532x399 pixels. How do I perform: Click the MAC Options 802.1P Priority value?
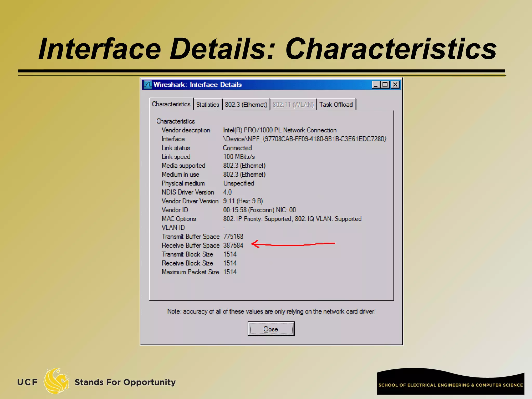pos(292,219)
